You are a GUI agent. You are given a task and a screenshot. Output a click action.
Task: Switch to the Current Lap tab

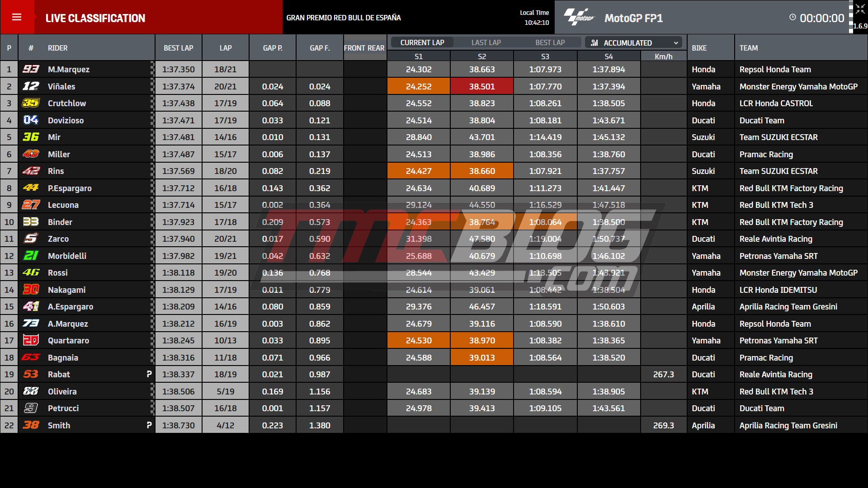point(422,42)
